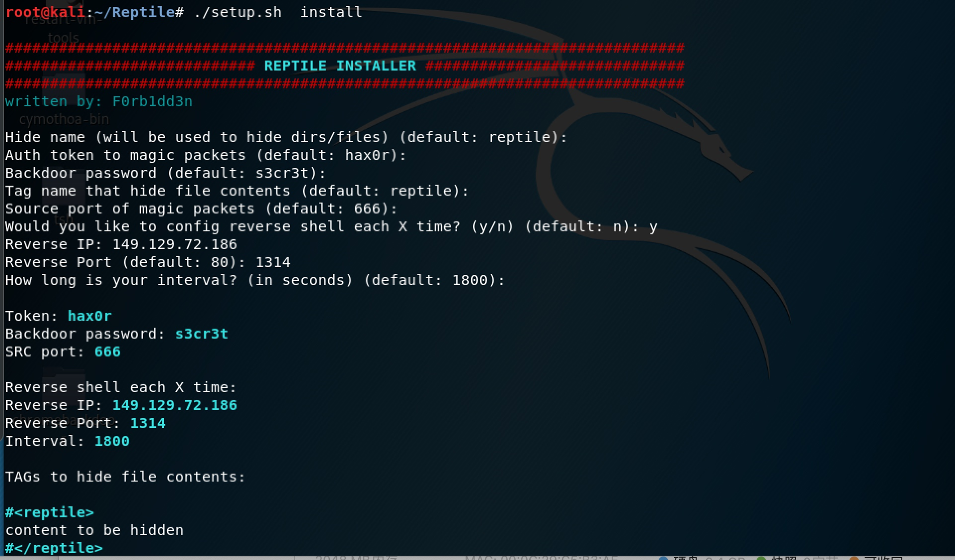Screen dimensions: 955x560
Task: Click the white 'Reverse IP: 149.129.72.186' input line
Action: pyautogui.click(x=121, y=244)
